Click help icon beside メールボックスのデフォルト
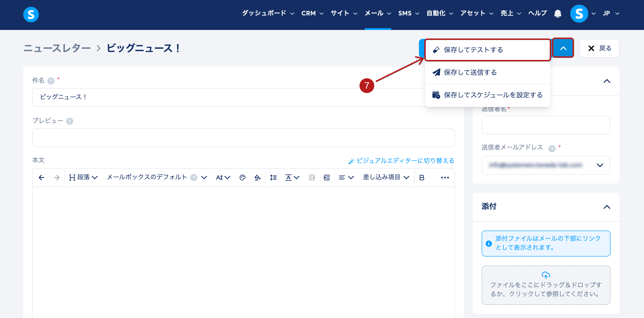Screen dimensions: 644x318 click(x=194, y=178)
